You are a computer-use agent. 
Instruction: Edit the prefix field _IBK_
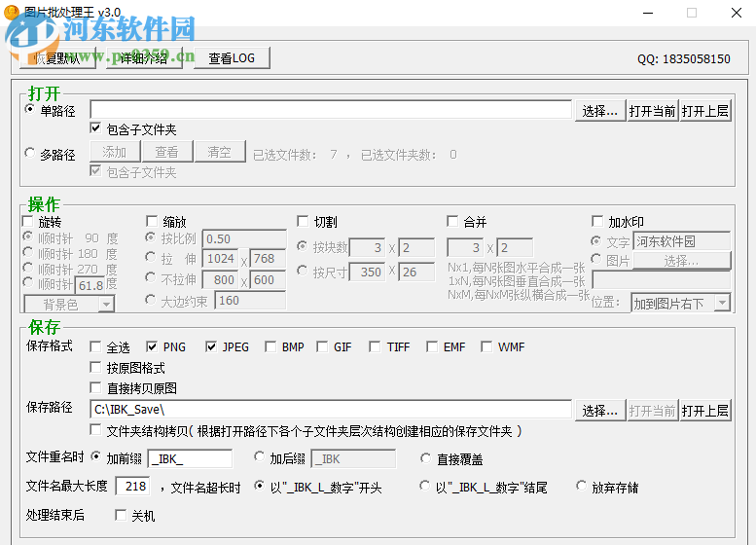coord(190,458)
